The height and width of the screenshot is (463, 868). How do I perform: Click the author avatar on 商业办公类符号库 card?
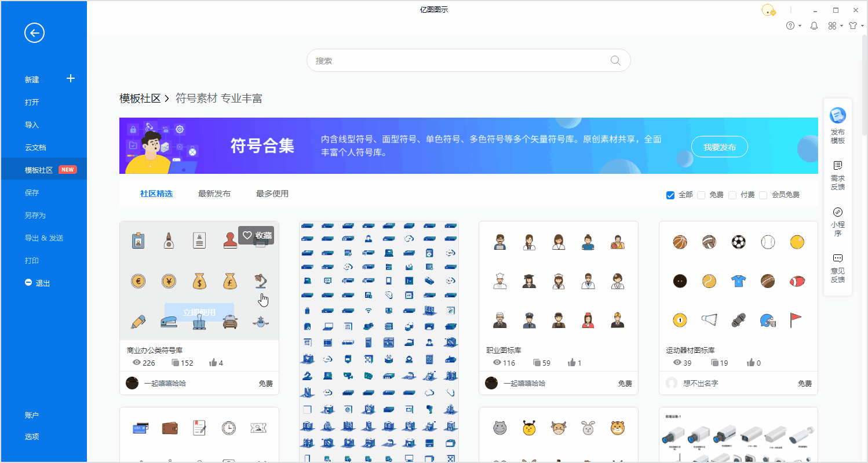tap(132, 383)
